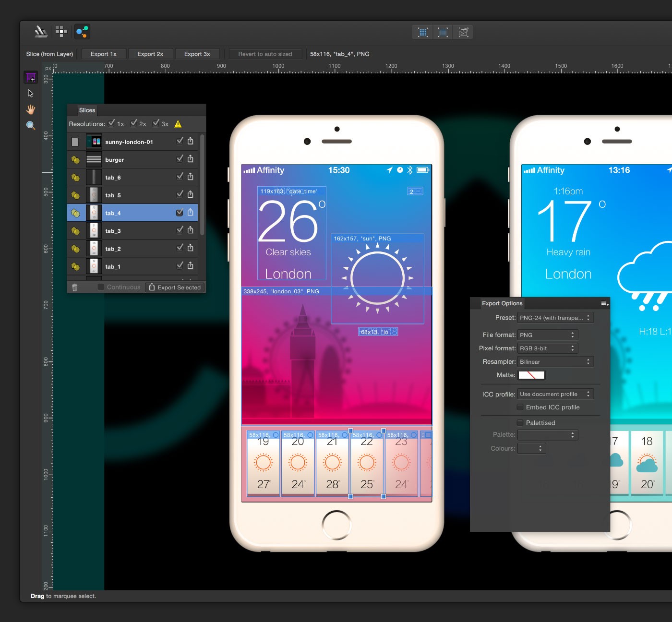This screenshot has height=622, width=672.
Task: Select the View (hand) tool
Action: click(x=30, y=109)
